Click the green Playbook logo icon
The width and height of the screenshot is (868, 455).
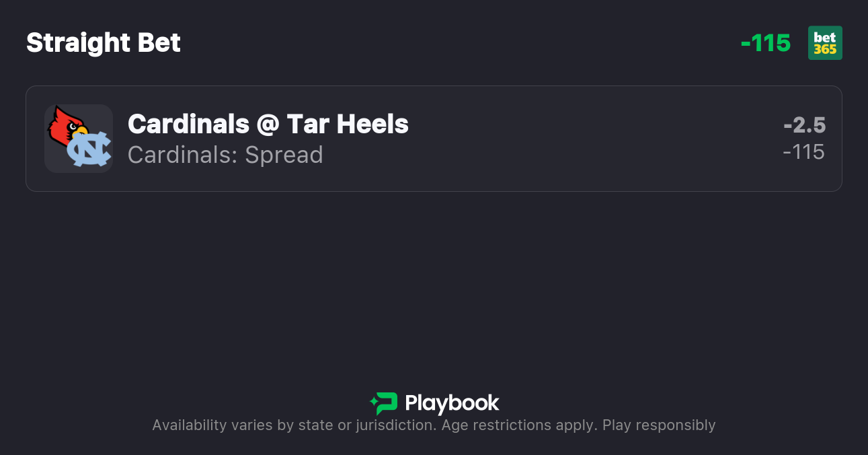(384, 403)
